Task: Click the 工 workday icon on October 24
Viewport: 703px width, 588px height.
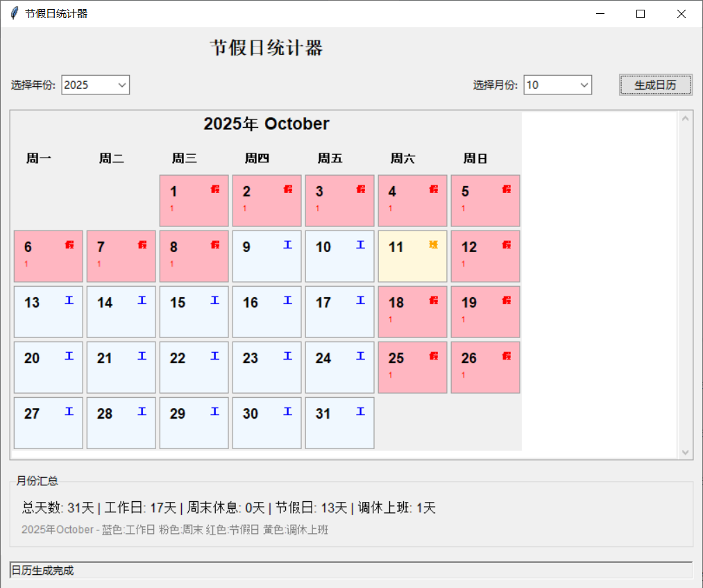Action: click(x=359, y=355)
